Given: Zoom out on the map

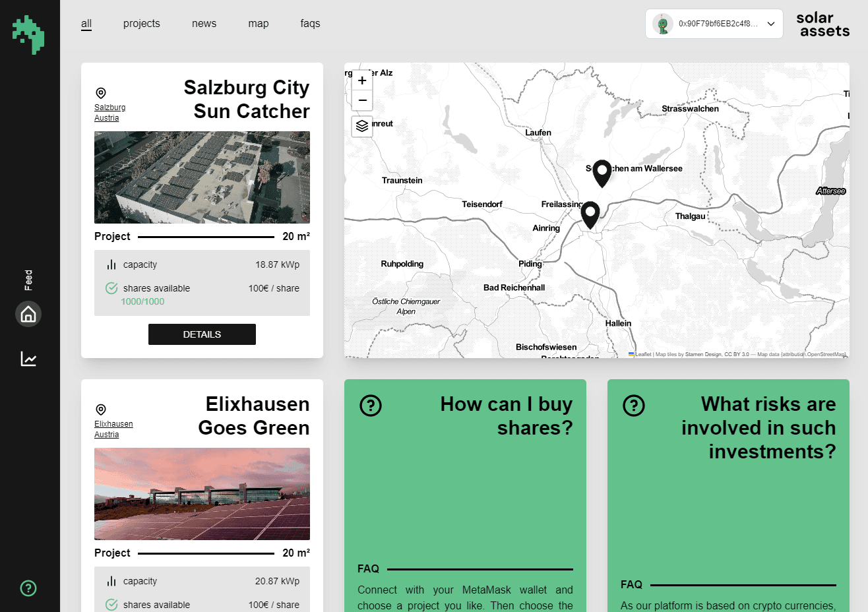Looking at the screenshot, I should click(x=362, y=100).
